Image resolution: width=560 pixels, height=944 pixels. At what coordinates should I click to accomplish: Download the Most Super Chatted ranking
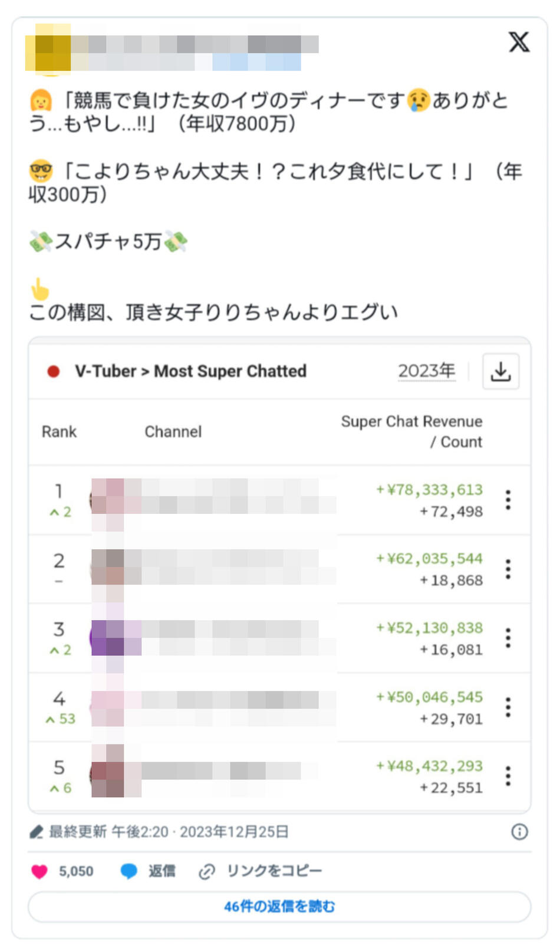click(500, 371)
